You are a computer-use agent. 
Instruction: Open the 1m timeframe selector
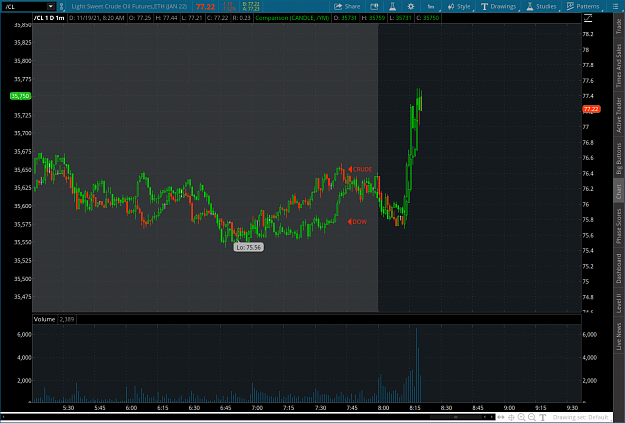tap(431, 6)
